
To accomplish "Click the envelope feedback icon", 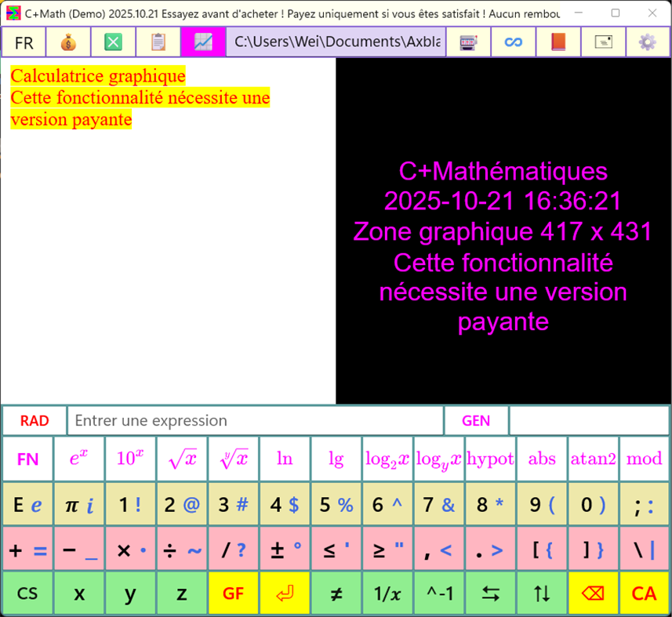I will (602, 42).
